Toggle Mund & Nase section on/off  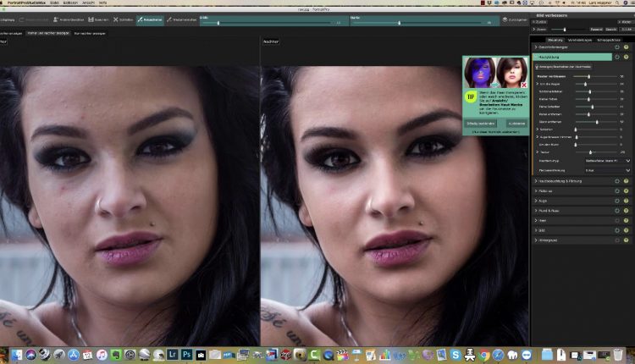click(617, 211)
